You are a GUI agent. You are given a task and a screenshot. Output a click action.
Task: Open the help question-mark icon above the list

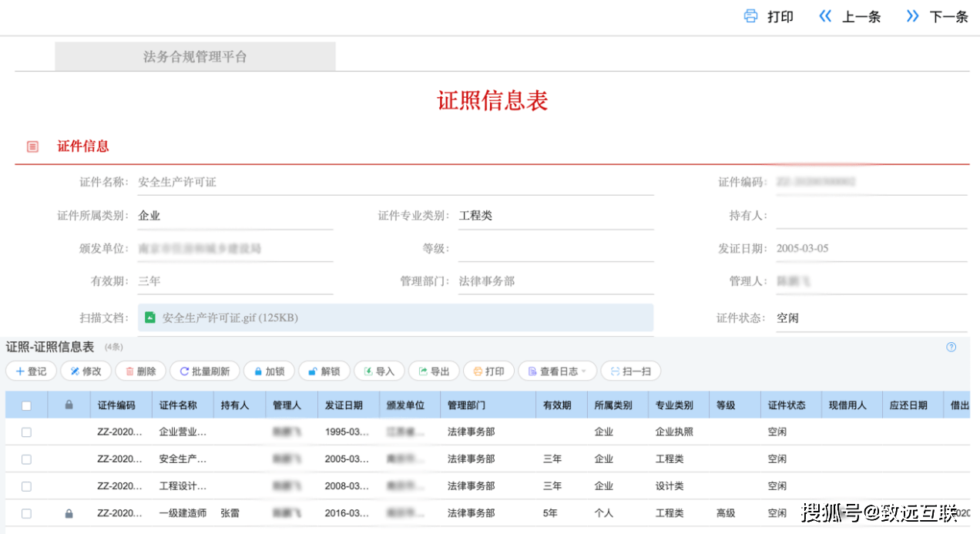[951, 347]
